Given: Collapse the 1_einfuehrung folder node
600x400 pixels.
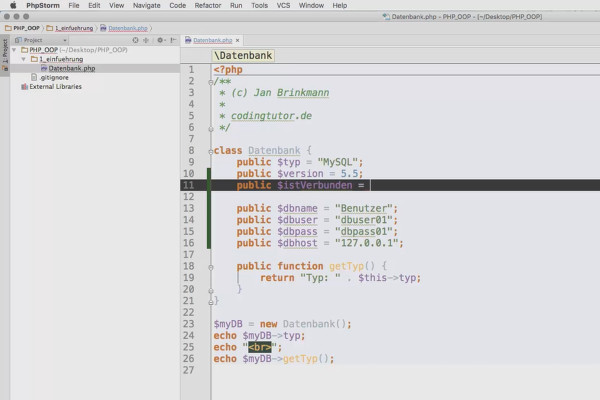Looking at the screenshot, I should coord(24,59).
